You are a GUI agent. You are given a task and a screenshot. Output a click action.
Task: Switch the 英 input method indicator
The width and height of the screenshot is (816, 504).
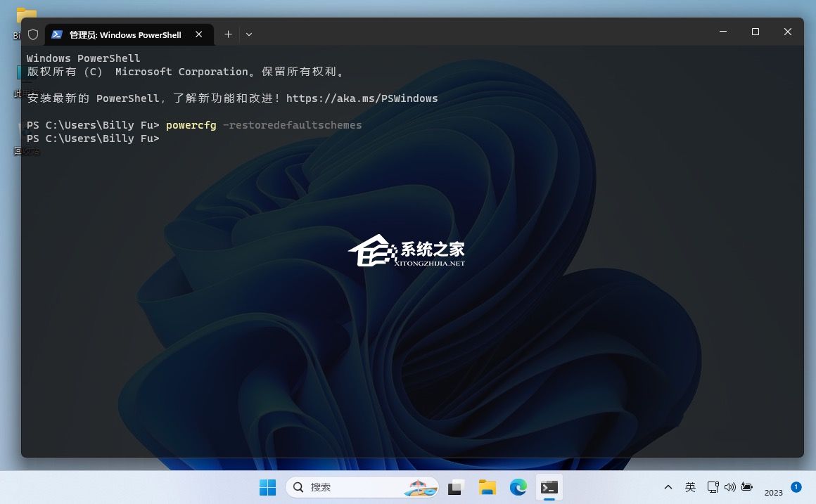[x=690, y=487]
